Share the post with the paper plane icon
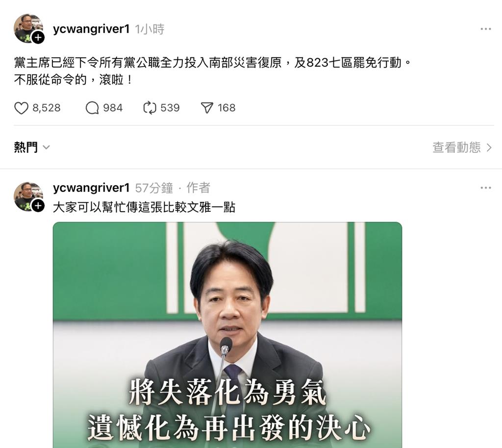The image size is (502, 448). click(x=207, y=108)
